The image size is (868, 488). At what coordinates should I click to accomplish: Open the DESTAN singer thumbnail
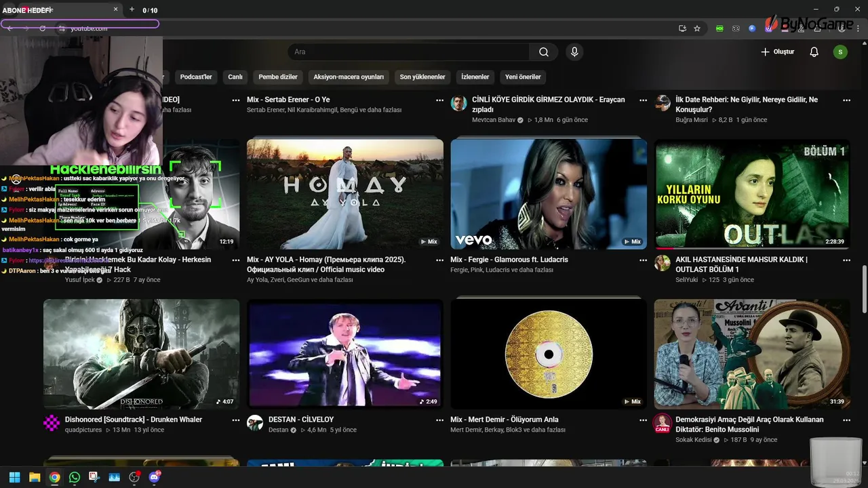click(x=345, y=354)
